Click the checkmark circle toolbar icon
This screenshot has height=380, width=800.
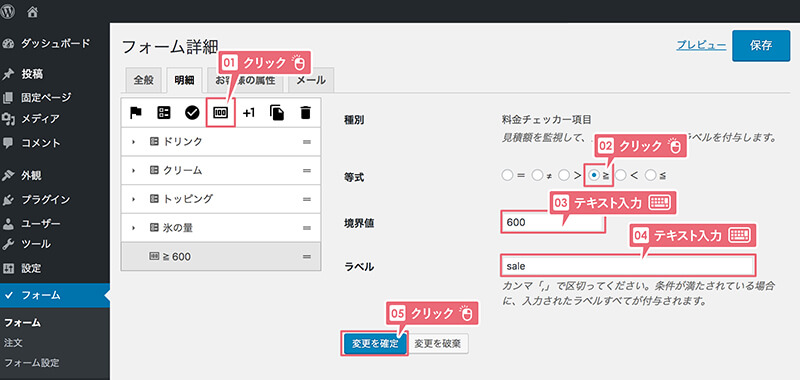click(192, 113)
